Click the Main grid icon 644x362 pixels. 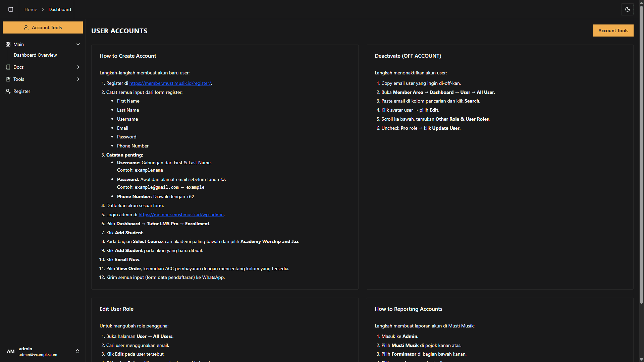[x=8, y=44]
